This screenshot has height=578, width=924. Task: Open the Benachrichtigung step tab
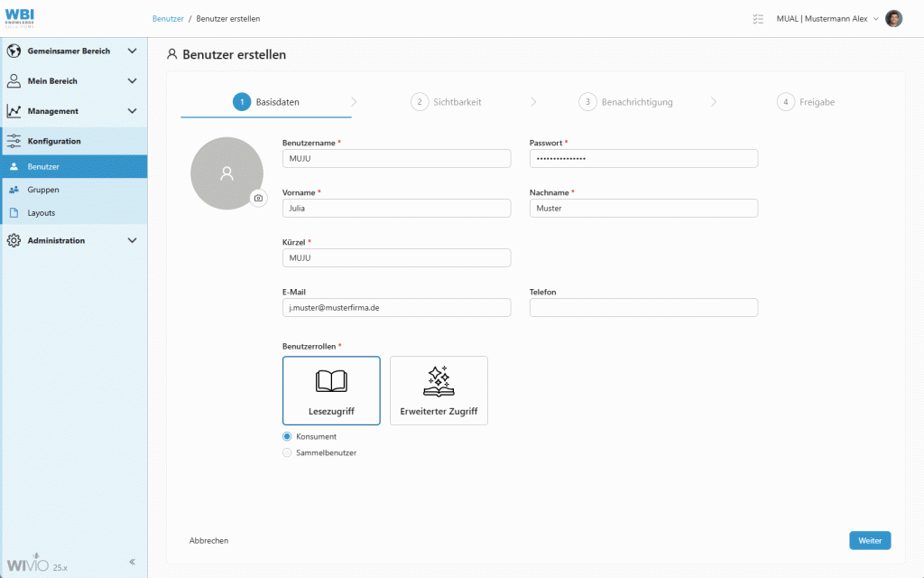click(627, 102)
